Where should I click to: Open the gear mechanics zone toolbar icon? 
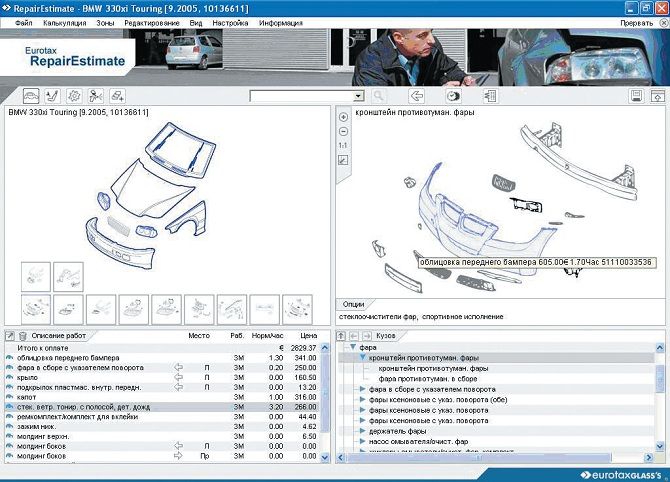pyautogui.click(x=74, y=96)
